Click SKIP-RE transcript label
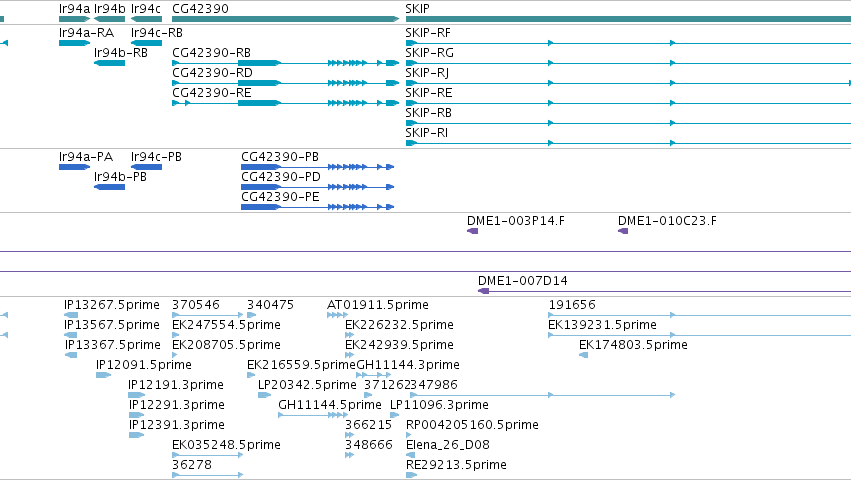 (429, 93)
